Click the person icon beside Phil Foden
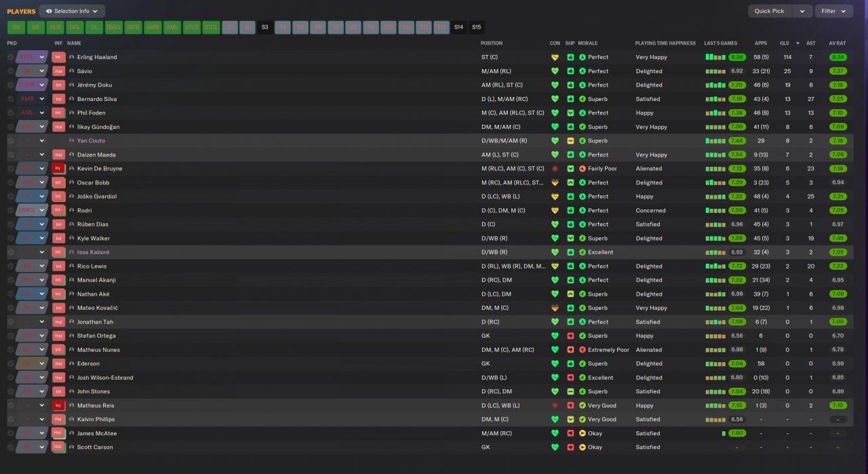Image resolution: width=868 pixels, height=474 pixels. point(72,113)
